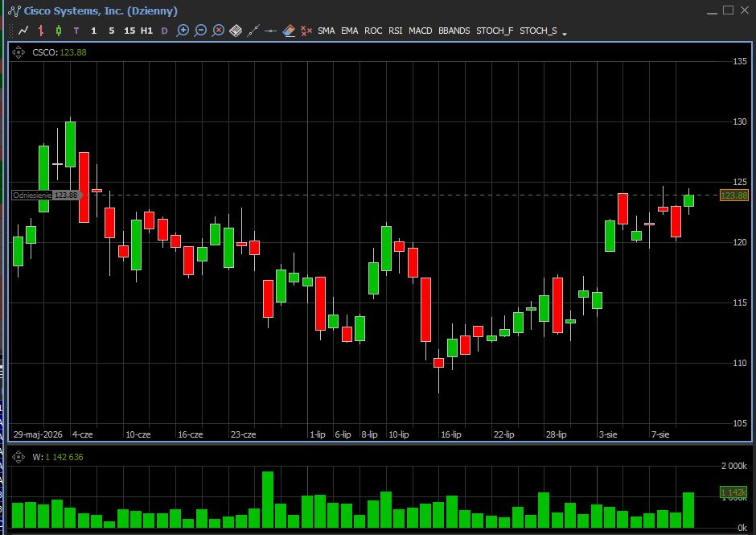
Task: Click the 7-sie date label
Action: click(660, 434)
